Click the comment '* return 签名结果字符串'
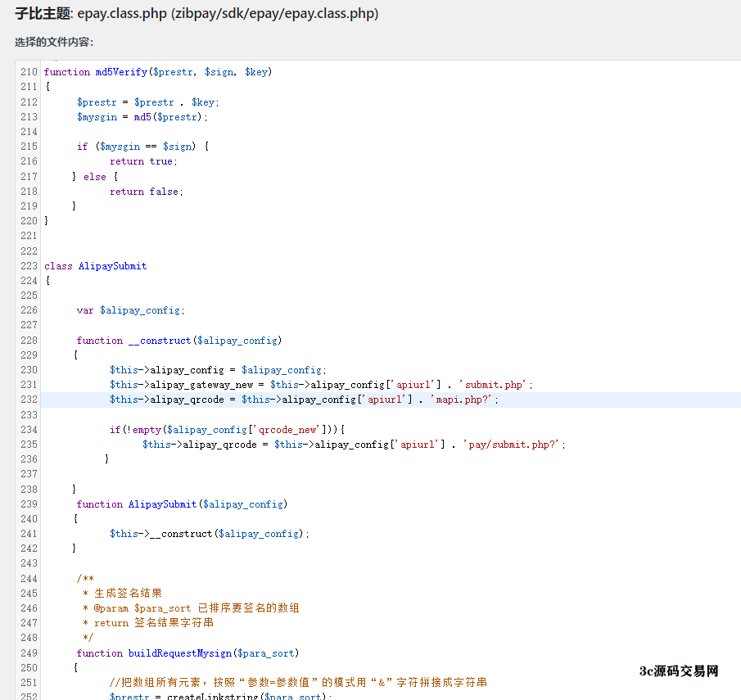 coord(148,623)
